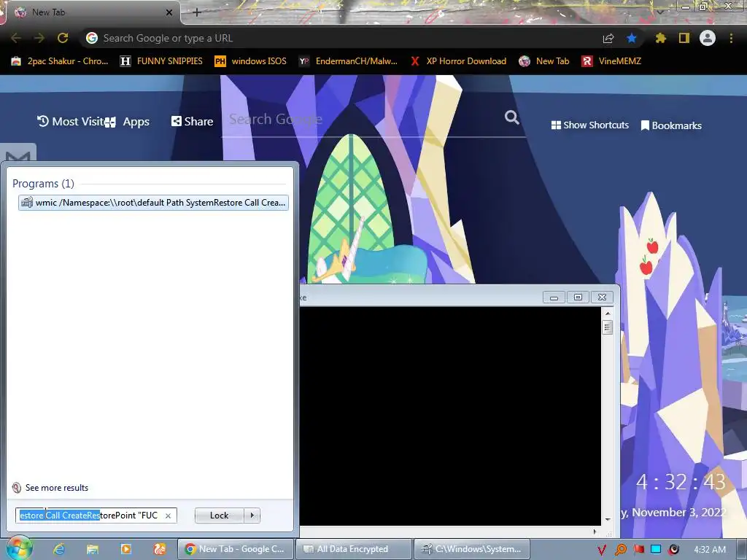Minimize the console window

tap(554, 297)
